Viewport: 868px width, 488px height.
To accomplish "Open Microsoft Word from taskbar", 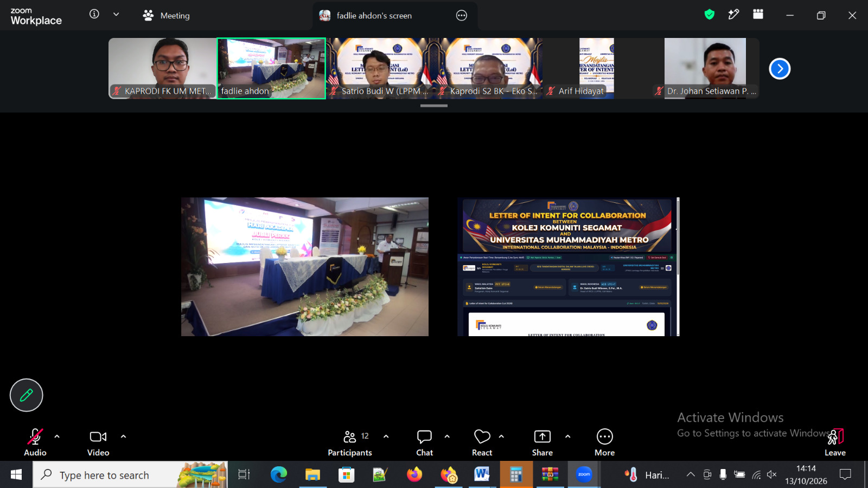I will [482, 475].
